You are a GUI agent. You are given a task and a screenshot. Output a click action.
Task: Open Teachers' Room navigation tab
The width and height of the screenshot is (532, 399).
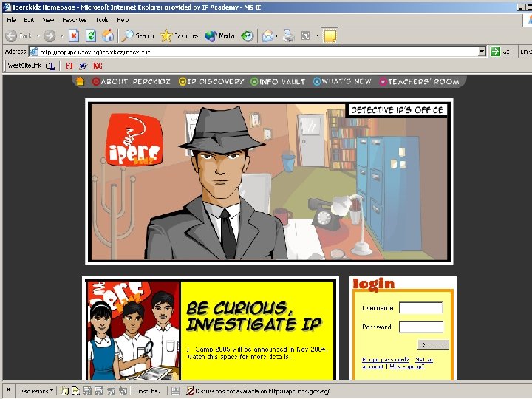point(420,82)
